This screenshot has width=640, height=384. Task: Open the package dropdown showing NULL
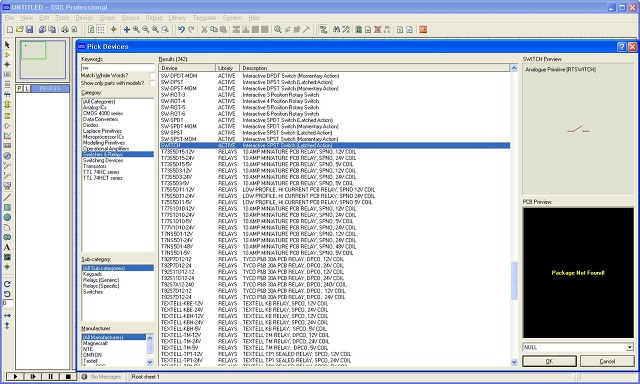[629, 347]
